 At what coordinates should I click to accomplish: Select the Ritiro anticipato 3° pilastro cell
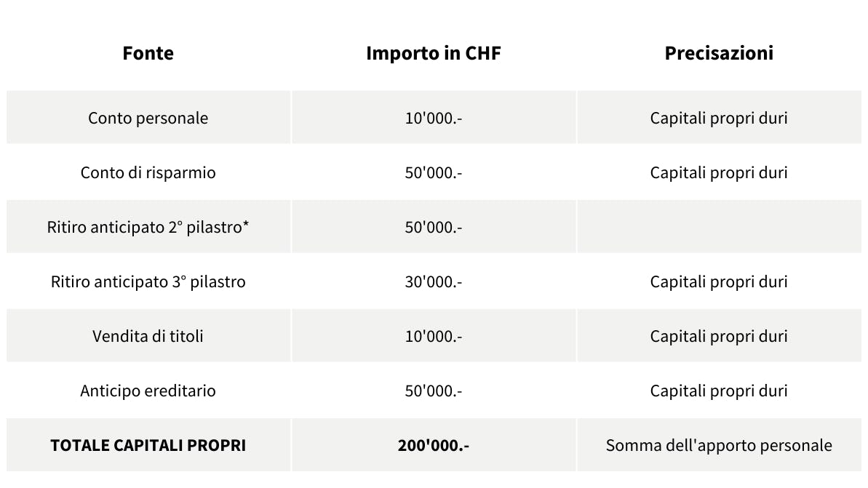[x=148, y=281]
